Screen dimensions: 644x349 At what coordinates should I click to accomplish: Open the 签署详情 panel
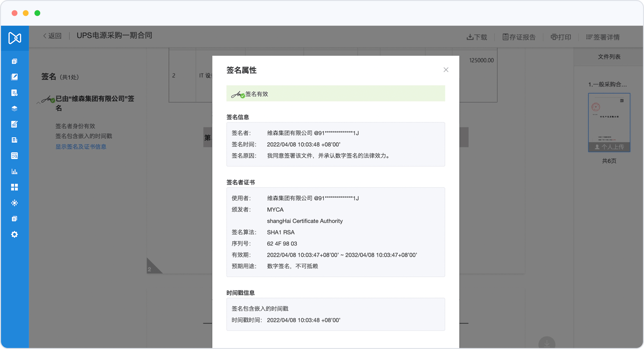coord(603,37)
